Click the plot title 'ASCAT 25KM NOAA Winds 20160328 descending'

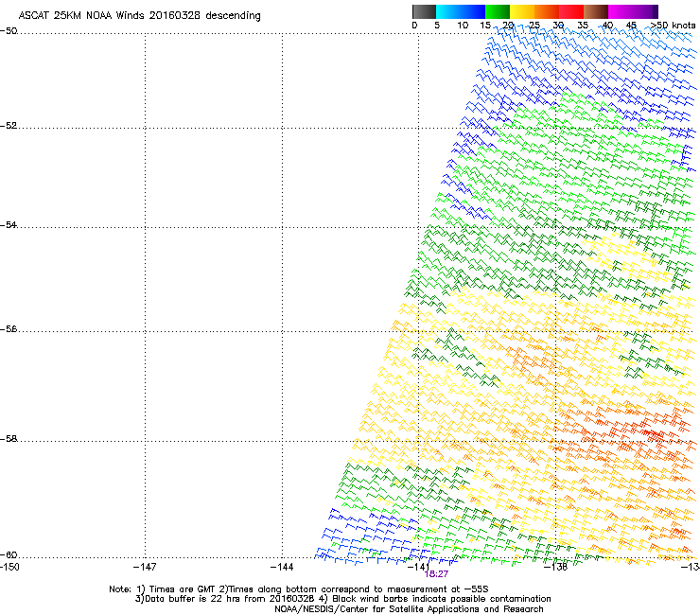(139, 15)
